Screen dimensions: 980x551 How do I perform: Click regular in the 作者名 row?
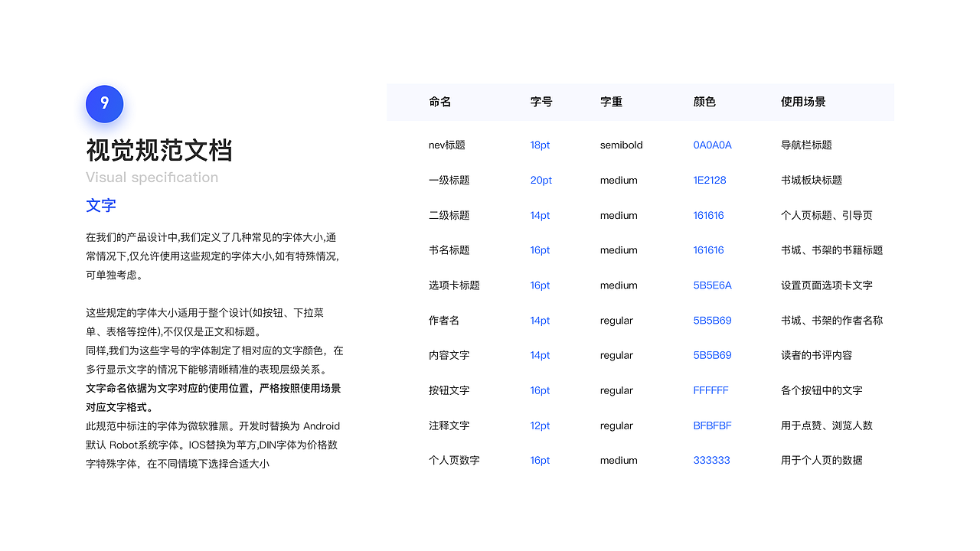click(x=616, y=321)
